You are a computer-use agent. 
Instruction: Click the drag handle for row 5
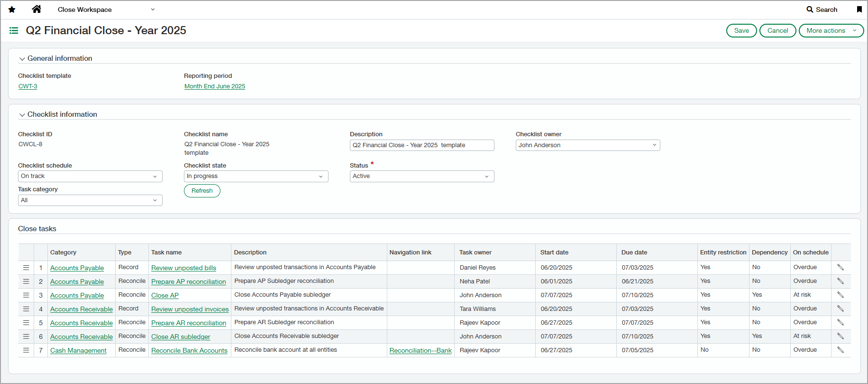26,323
